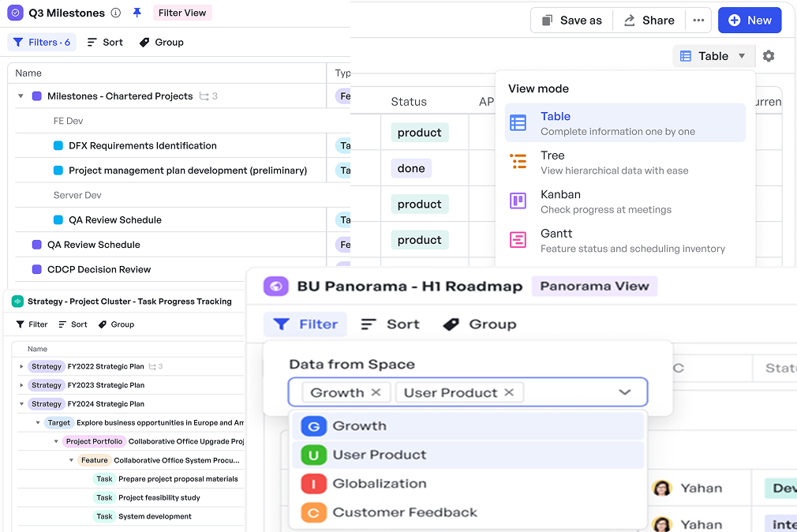Click the blue New button
Screen dimensions: 797x532
(x=749, y=21)
